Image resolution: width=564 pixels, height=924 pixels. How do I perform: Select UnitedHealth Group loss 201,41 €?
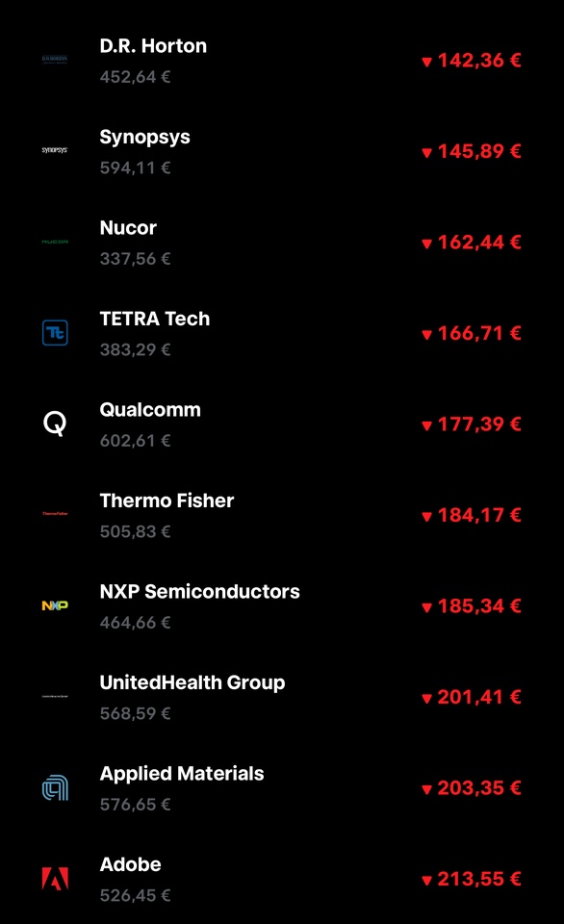click(472, 697)
